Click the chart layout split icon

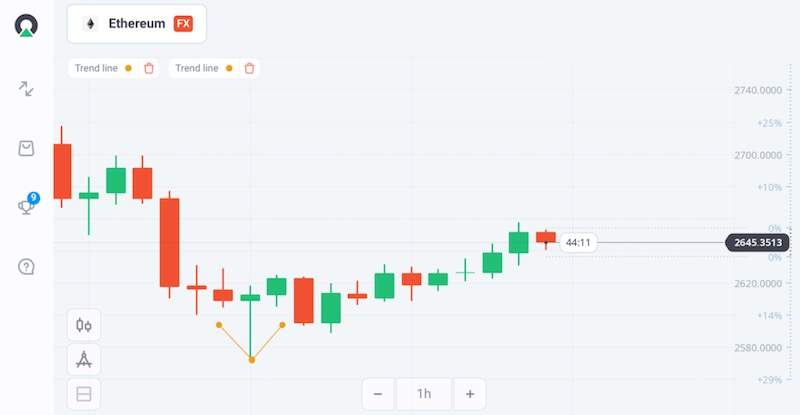click(x=84, y=394)
